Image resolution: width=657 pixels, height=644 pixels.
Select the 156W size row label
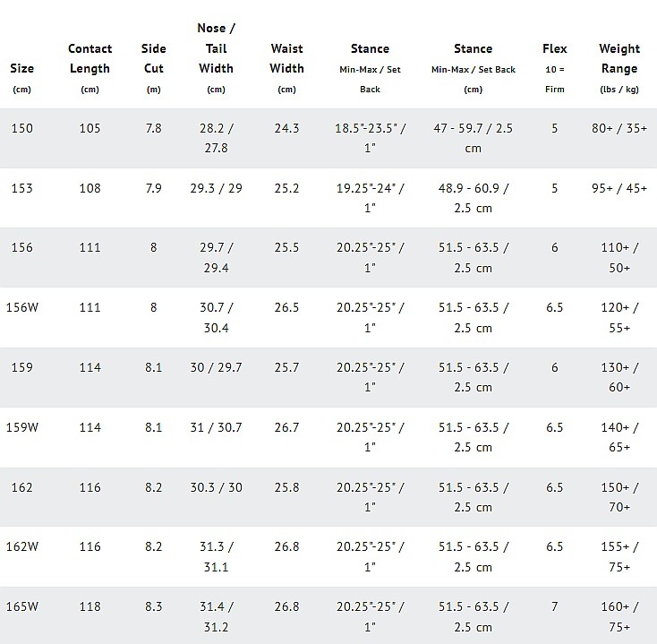24,307
